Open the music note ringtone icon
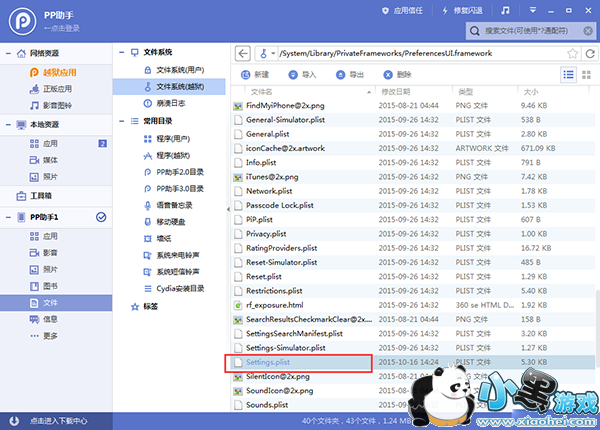Screen dimensions: 600x430 point(505,10)
